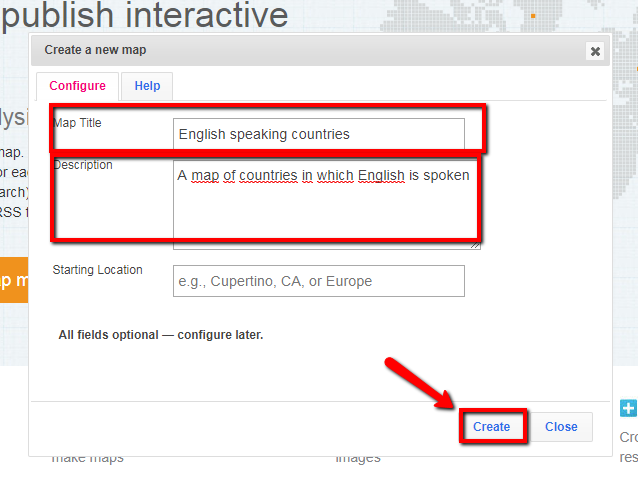Click the "Starting Location" label
This screenshot has height=477, width=638.
(97, 270)
